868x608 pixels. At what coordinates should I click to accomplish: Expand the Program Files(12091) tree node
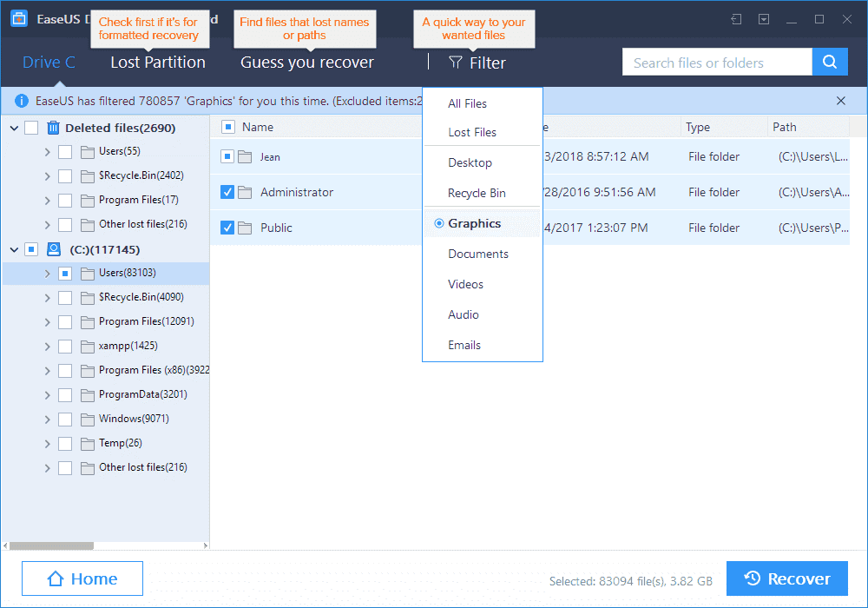click(48, 322)
